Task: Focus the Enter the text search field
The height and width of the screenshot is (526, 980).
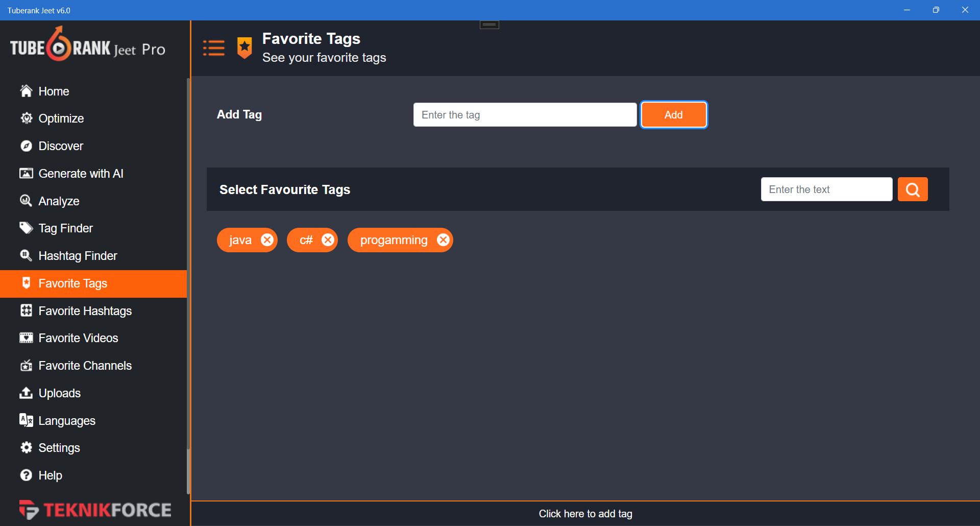Action: 826,189
